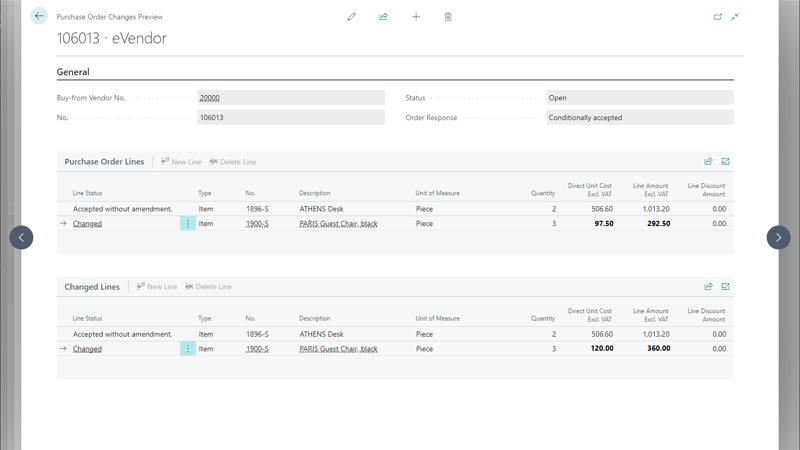Click the pencil edit icon
Image resolution: width=800 pixels, height=450 pixels.
pos(352,17)
